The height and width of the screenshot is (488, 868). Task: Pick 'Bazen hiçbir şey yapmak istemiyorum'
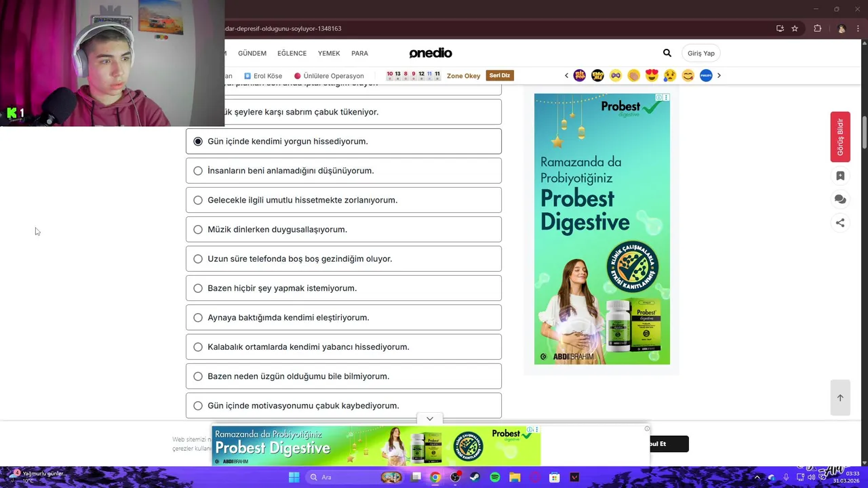[344, 288]
